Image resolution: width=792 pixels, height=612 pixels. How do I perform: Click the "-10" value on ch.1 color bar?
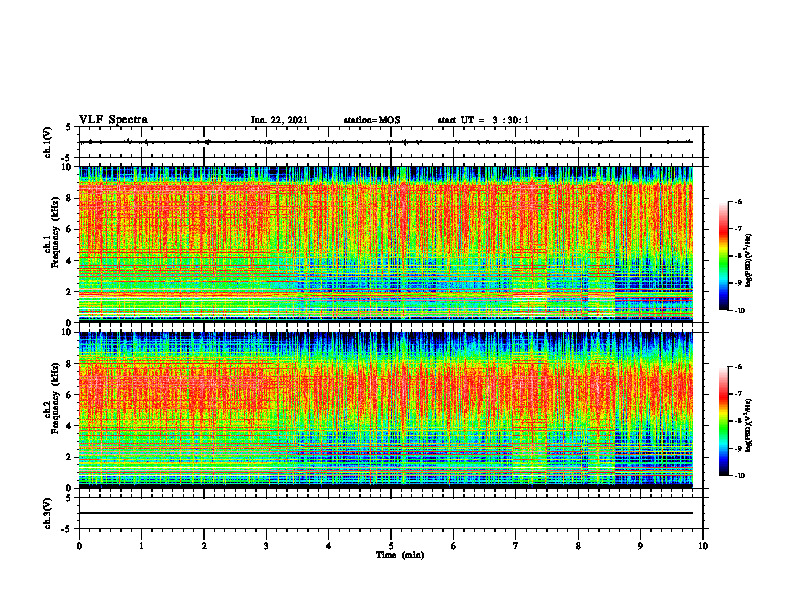[x=740, y=311]
